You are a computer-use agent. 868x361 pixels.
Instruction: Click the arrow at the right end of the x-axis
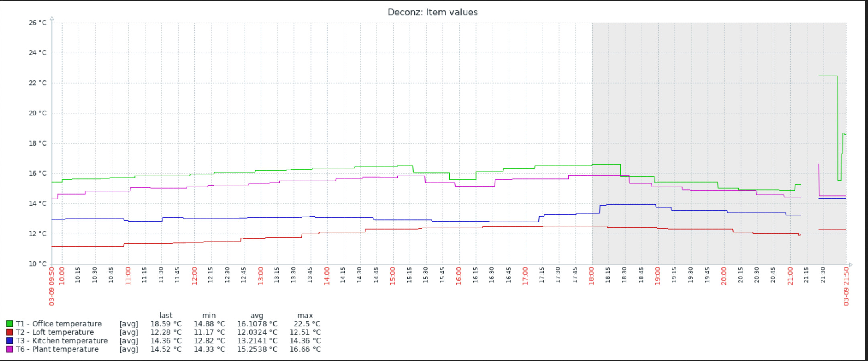(x=850, y=265)
